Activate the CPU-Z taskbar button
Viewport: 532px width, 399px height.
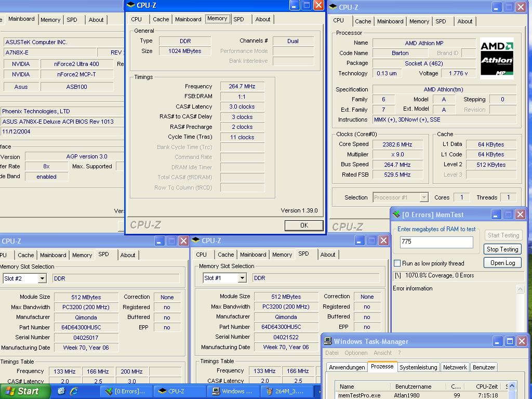(180, 391)
